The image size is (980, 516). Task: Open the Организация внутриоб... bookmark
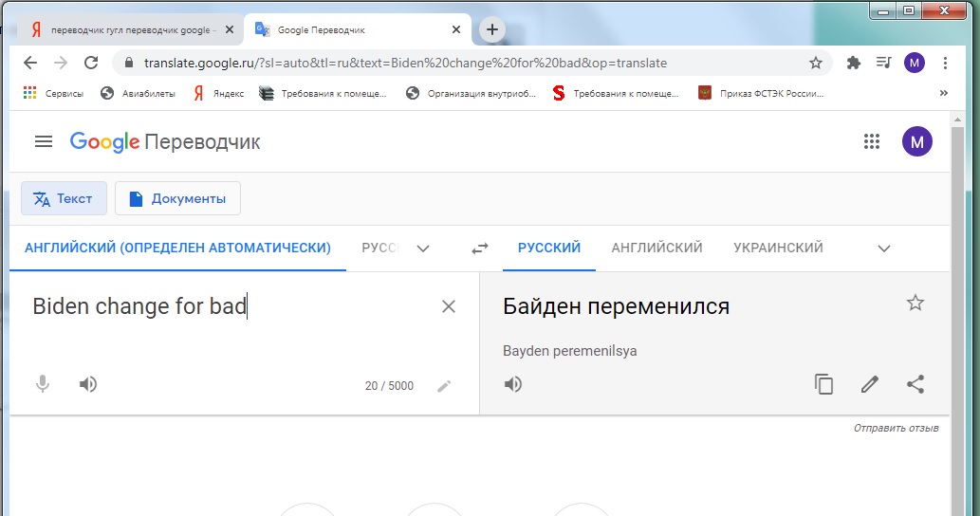point(471,93)
